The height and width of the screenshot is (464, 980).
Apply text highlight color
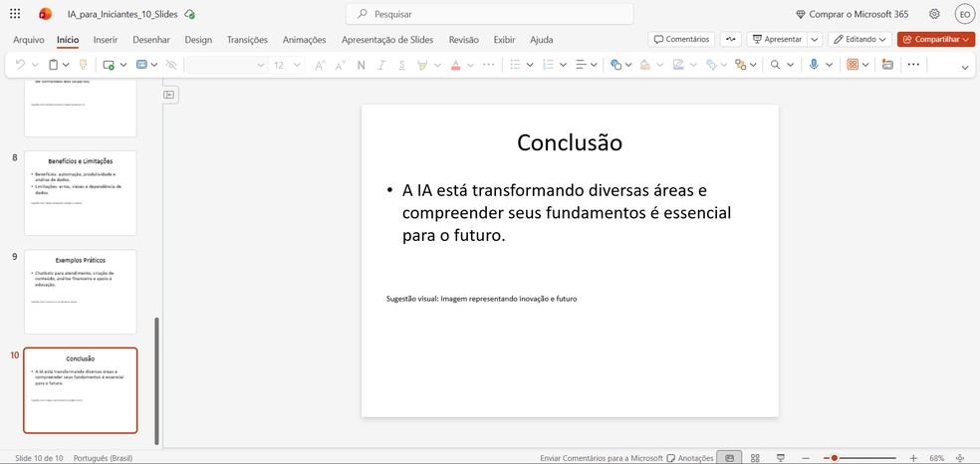(422, 65)
